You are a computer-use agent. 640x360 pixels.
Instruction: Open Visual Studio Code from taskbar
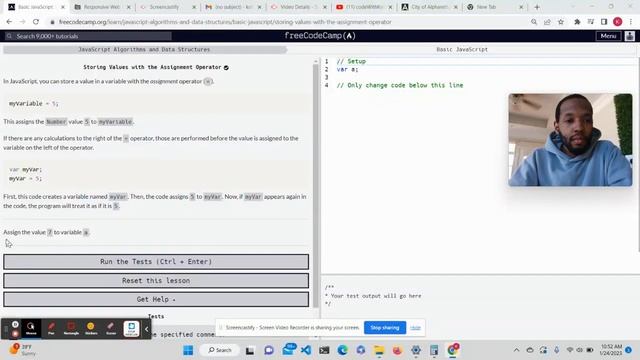(x=306, y=350)
